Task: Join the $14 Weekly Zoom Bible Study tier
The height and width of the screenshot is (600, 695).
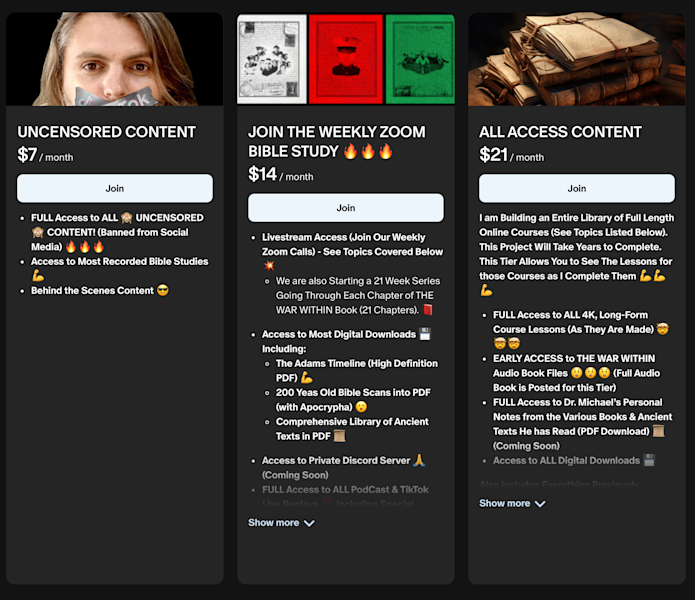Action: pyautogui.click(x=346, y=208)
